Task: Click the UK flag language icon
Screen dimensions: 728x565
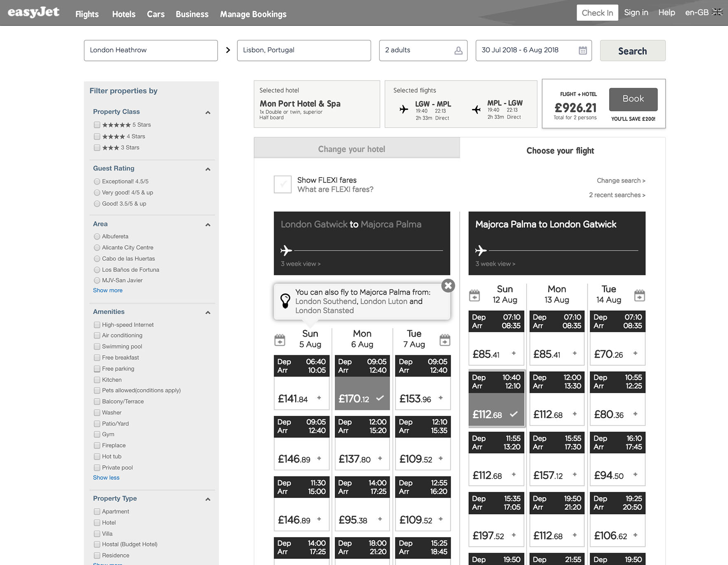Action: pos(717,12)
